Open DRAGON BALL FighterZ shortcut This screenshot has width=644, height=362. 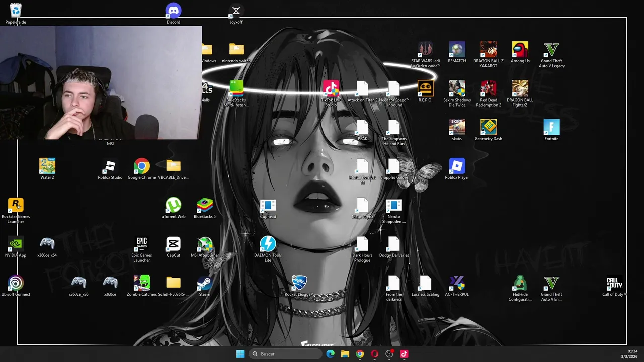coord(520,94)
